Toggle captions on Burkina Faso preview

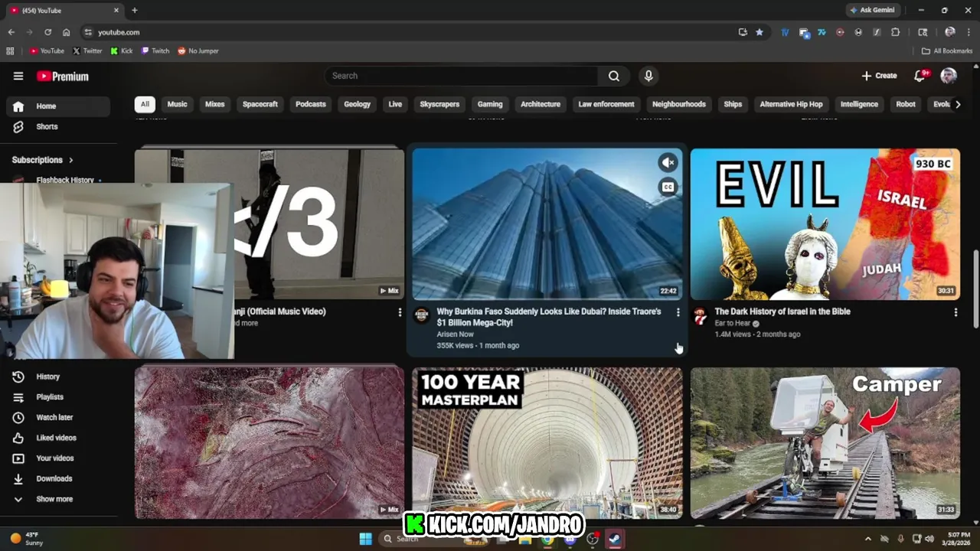coord(668,187)
